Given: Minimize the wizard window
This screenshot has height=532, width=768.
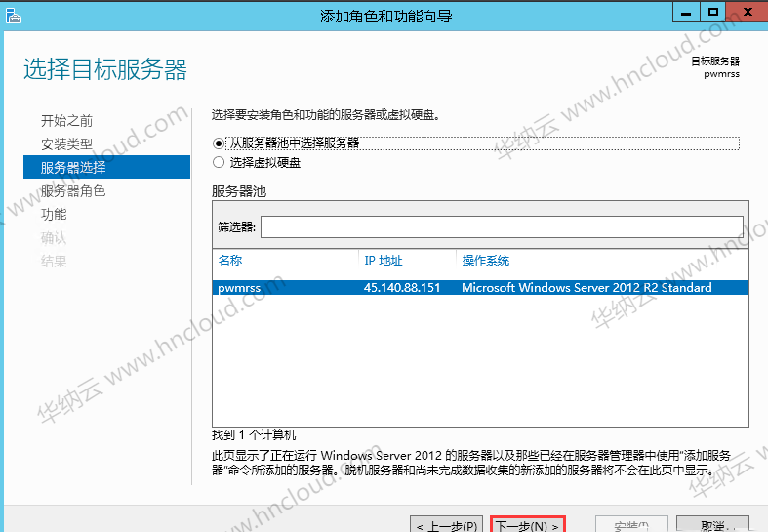Looking at the screenshot, I should (x=686, y=13).
